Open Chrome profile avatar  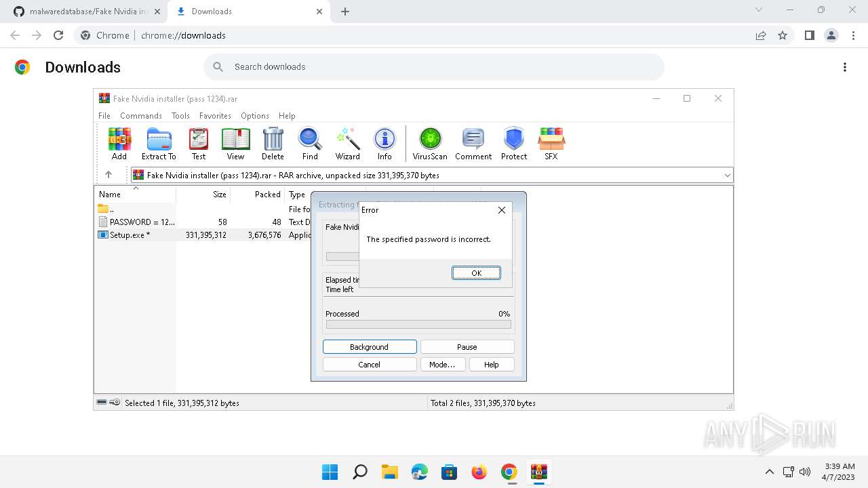tap(831, 35)
